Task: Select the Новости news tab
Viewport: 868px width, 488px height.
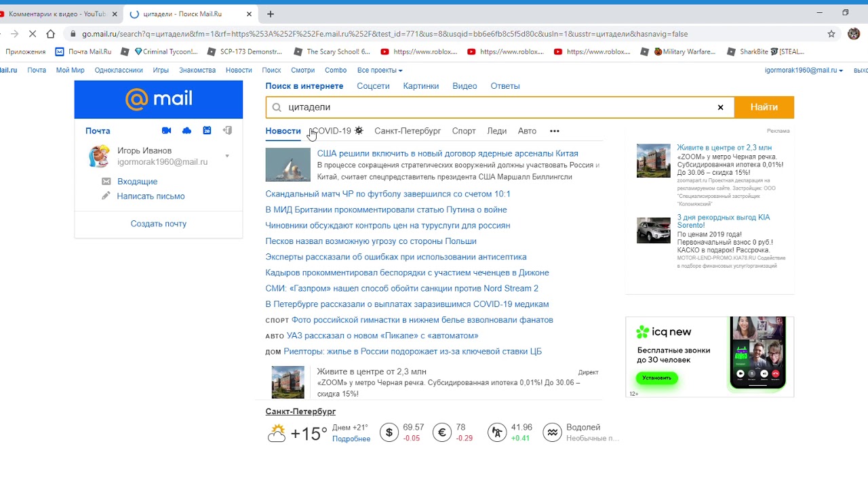Action: 283,131
